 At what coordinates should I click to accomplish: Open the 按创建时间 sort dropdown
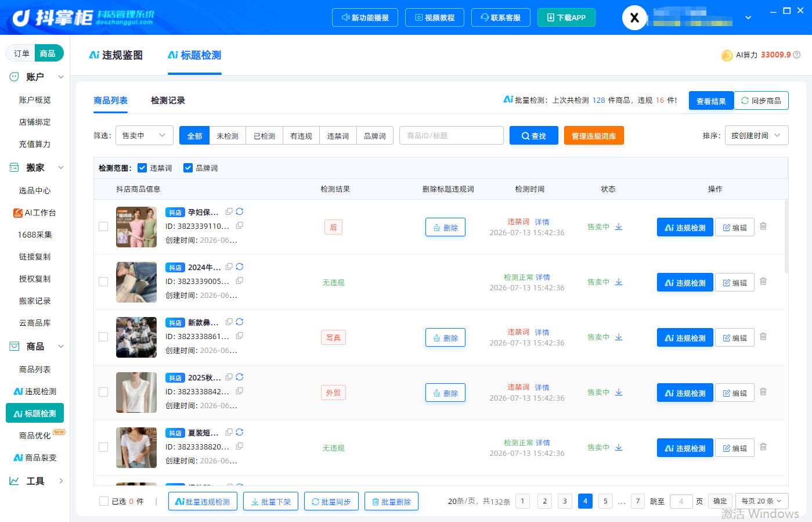point(756,135)
